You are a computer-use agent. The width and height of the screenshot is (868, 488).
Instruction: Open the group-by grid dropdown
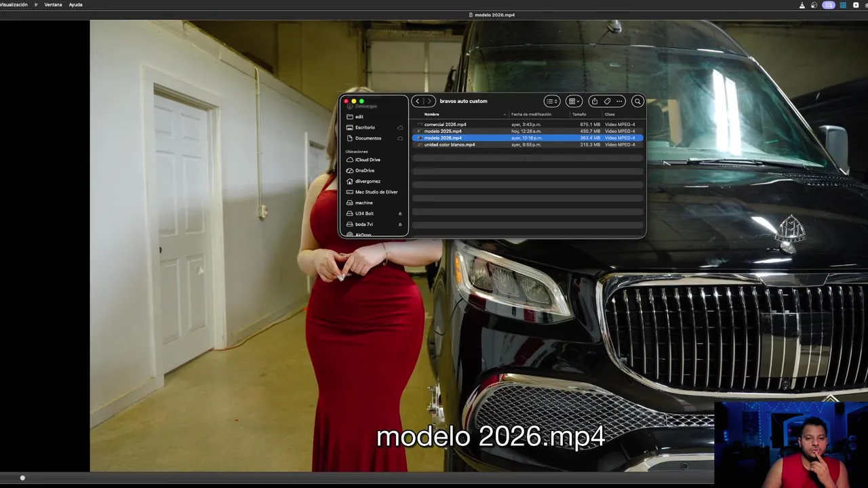click(x=574, y=101)
